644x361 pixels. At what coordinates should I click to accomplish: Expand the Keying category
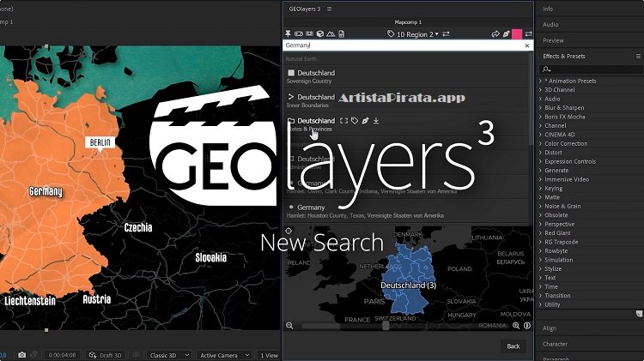coord(540,189)
